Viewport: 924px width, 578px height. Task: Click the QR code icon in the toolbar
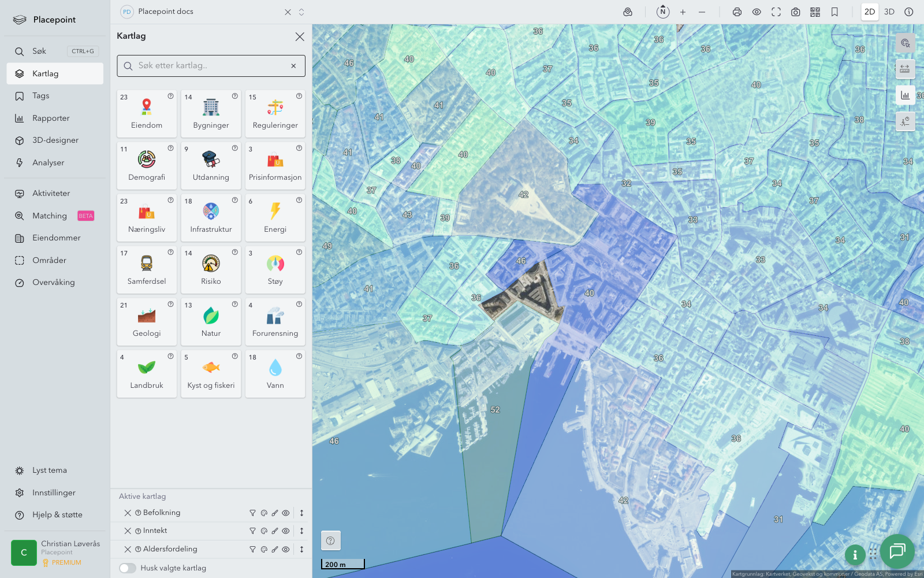click(815, 12)
